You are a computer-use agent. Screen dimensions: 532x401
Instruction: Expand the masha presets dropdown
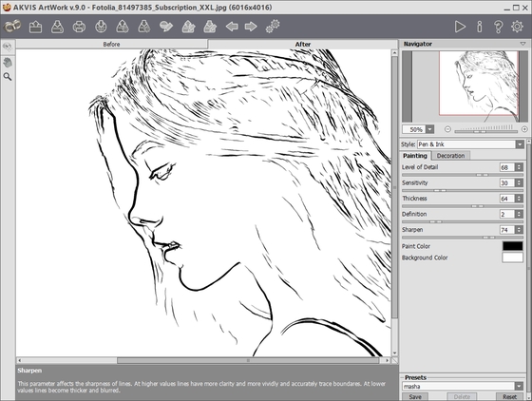463,386
